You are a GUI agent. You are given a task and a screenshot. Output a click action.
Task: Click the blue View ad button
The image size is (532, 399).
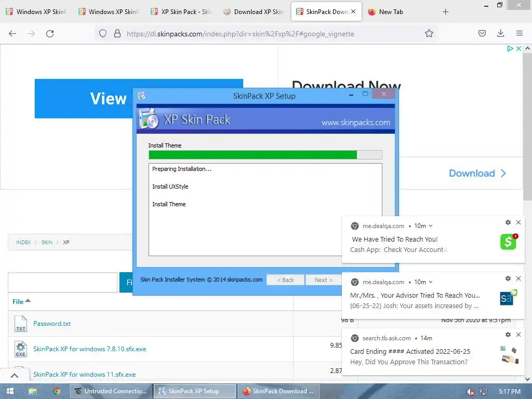point(84,99)
